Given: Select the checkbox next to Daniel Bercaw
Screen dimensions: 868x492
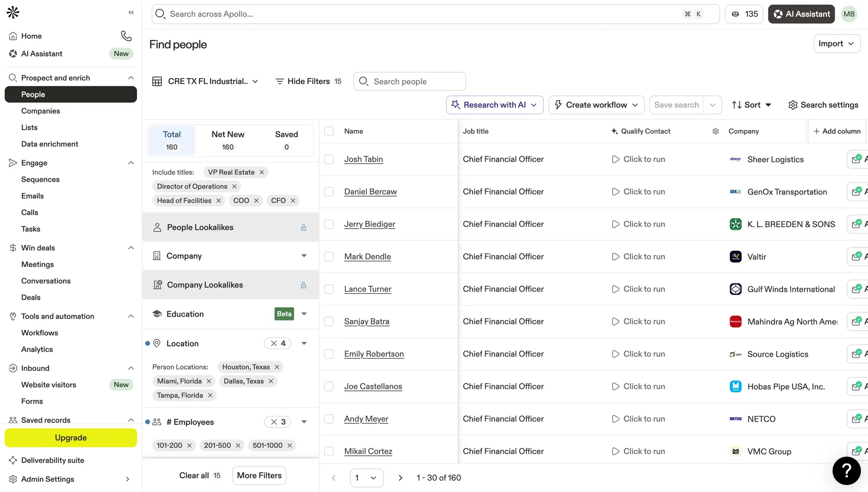Looking at the screenshot, I should [329, 192].
